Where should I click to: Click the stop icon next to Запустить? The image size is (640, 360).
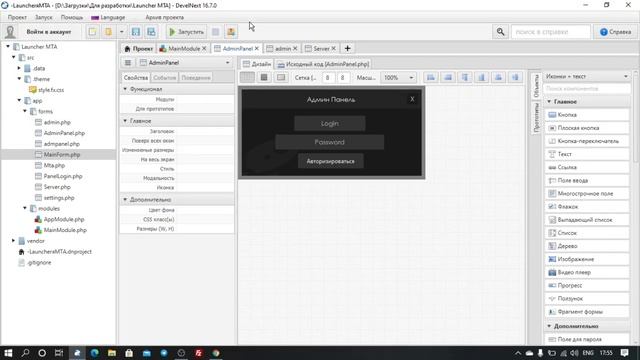pyautogui.click(x=216, y=32)
